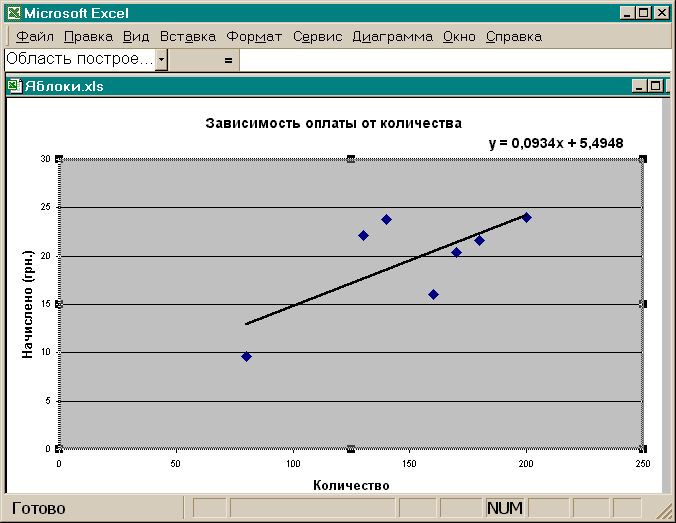Click the top-middle plot area resize handle
676x523 pixels.
(x=351, y=159)
